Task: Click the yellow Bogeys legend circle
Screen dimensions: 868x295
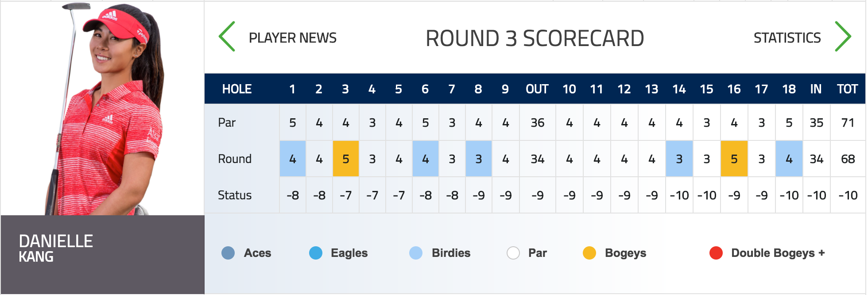Action: tap(589, 253)
